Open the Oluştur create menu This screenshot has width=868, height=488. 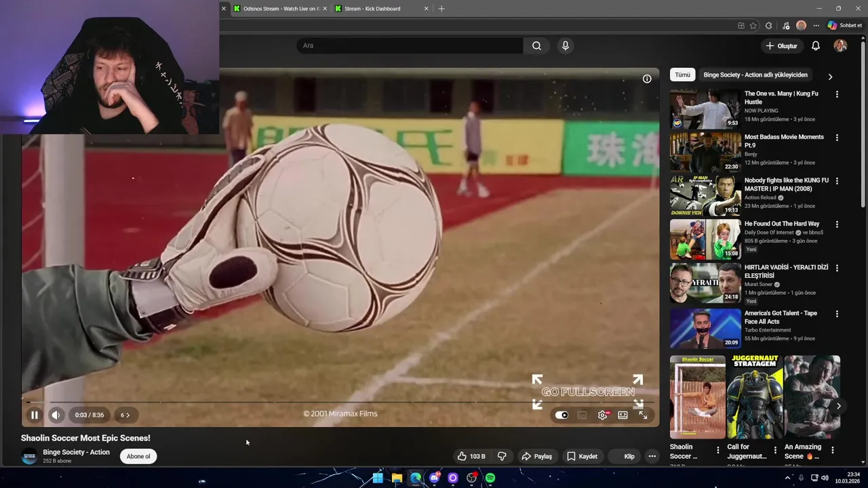(781, 45)
